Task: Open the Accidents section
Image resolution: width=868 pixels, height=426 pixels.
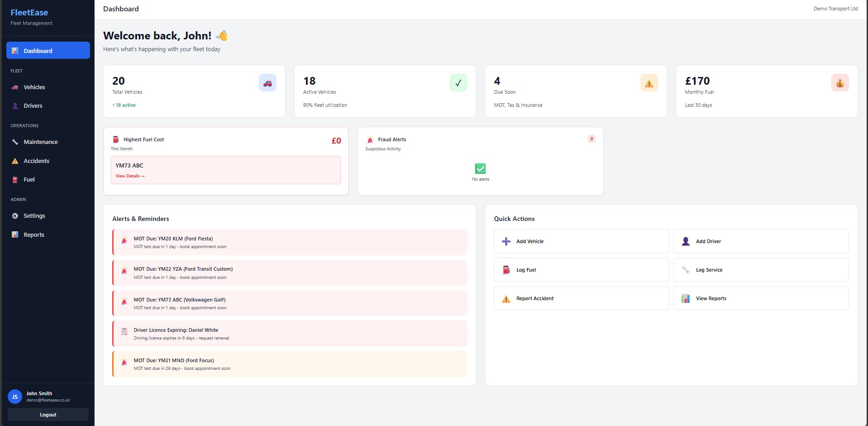Action: click(37, 161)
